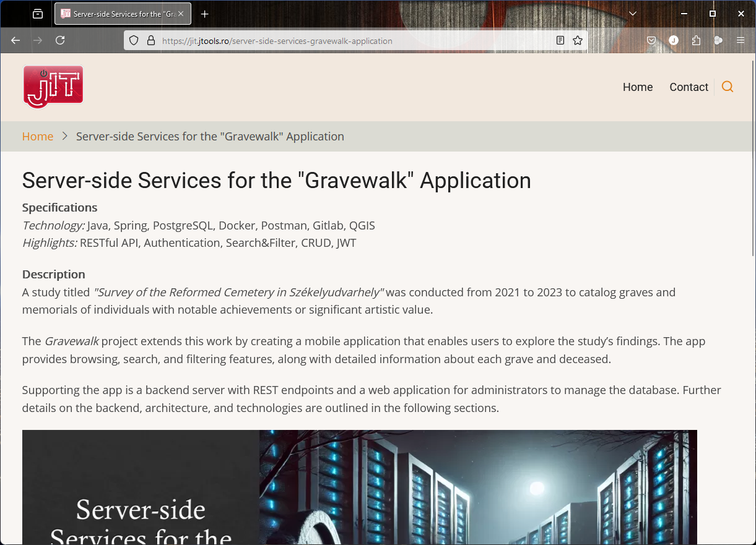Open the site search magnifier icon
Screen dimensions: 756x545
coord(728,87)
